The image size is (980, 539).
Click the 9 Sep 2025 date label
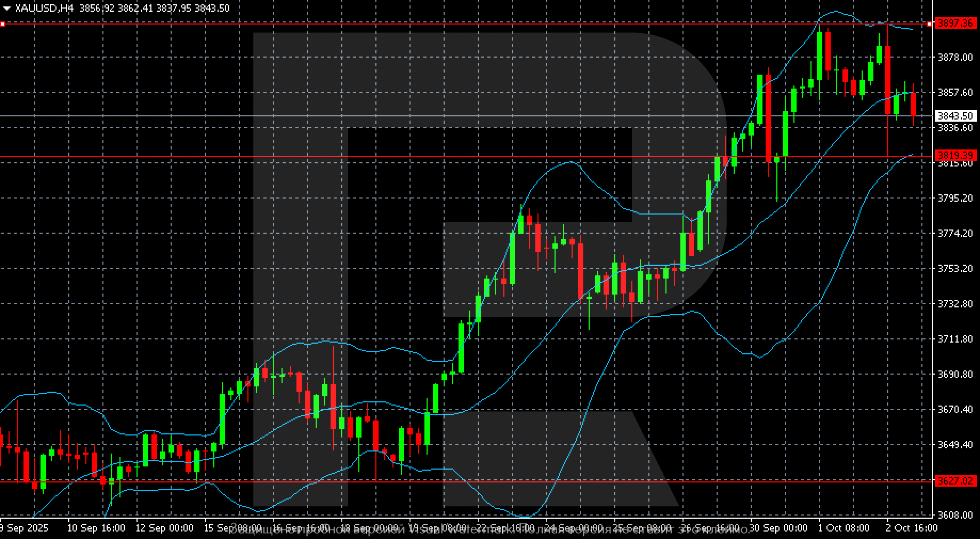[25, 528]
